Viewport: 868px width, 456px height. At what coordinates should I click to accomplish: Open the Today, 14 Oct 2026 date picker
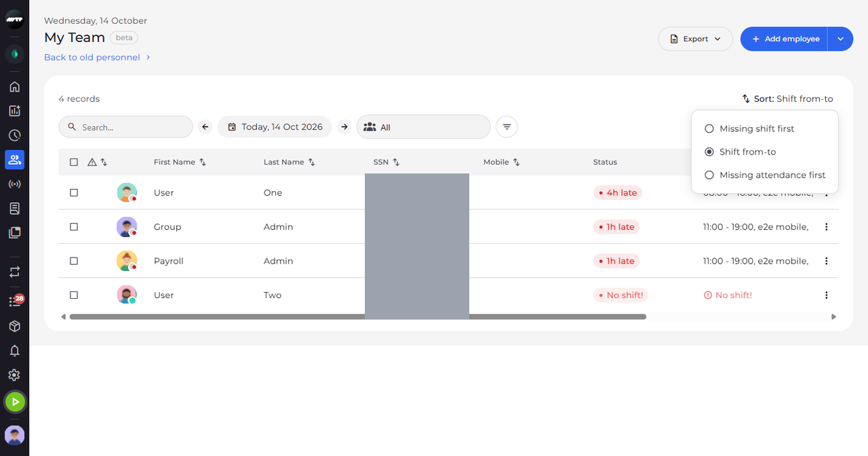pos(275,127)
